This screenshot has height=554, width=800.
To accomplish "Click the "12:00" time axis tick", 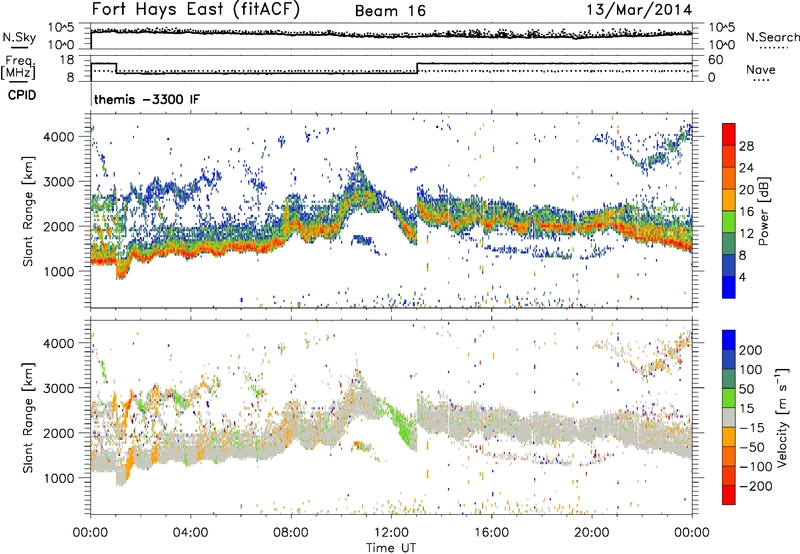I will click(x=391, y=533).
